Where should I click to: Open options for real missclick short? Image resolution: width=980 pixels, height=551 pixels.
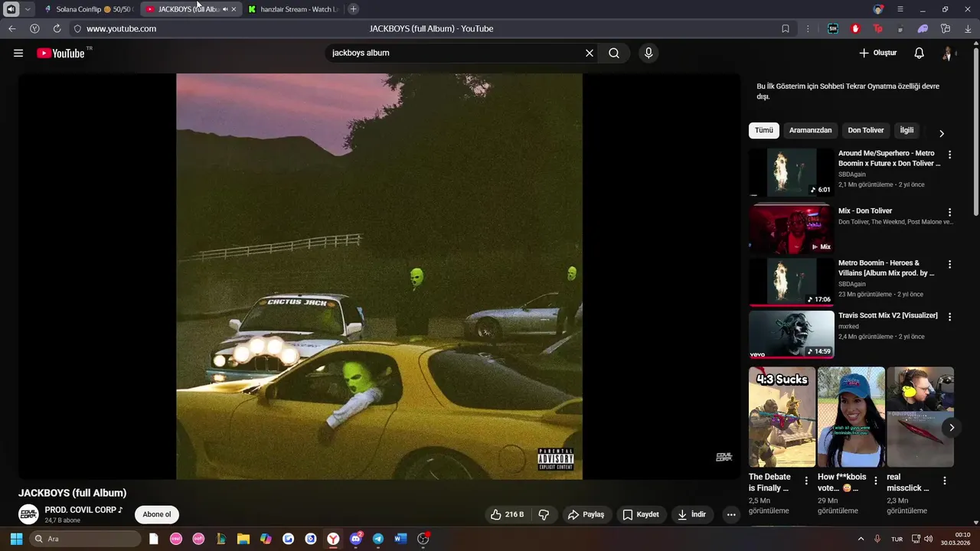coord(944,481)
